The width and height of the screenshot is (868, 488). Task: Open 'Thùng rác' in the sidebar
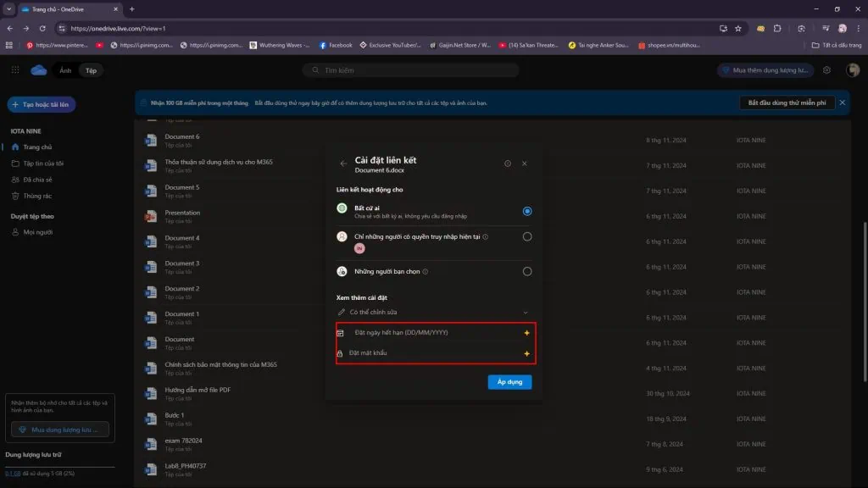[x=37, y=196]
